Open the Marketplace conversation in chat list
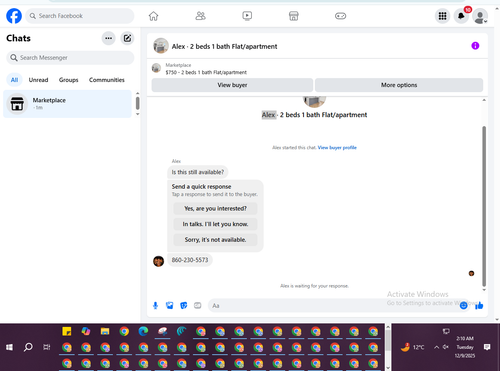Image resolution: width=500 pixels, height=371 pixels. 67,104
